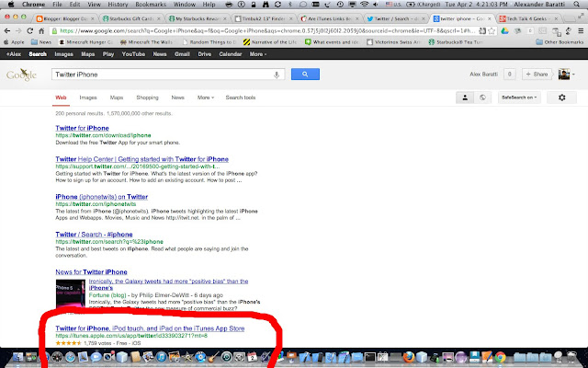Open the Chrome three-line menu
588x368 pixels.
[581, 30]
